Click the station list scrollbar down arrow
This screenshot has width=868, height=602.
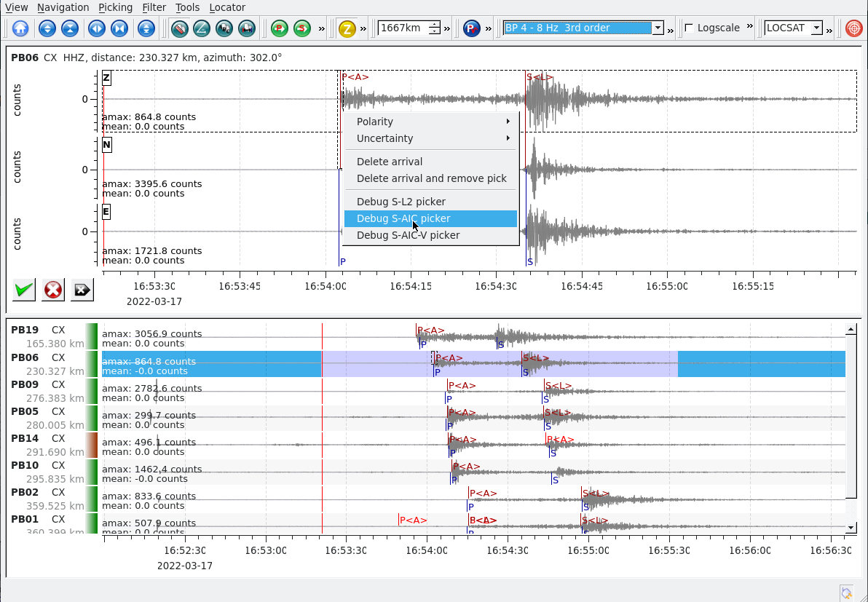click(850, 527)
